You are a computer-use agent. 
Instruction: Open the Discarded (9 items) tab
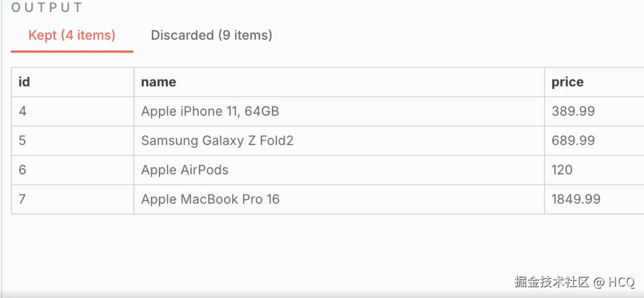point(211,36)
